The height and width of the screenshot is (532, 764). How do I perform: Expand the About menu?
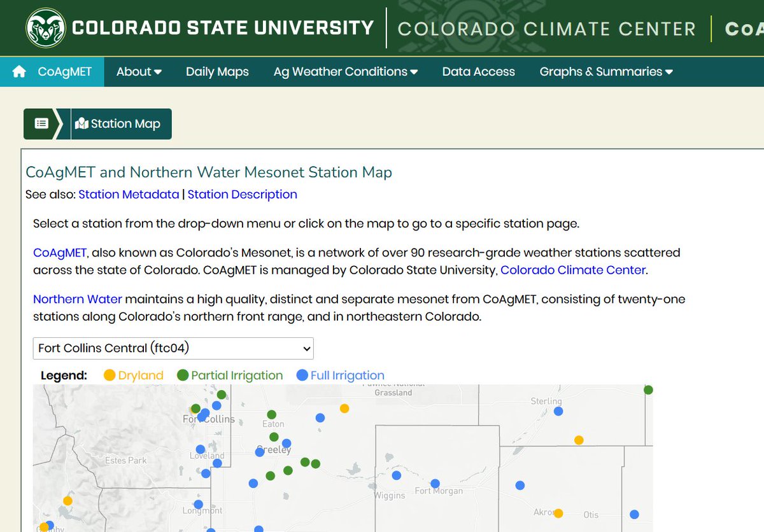(139, 72)
